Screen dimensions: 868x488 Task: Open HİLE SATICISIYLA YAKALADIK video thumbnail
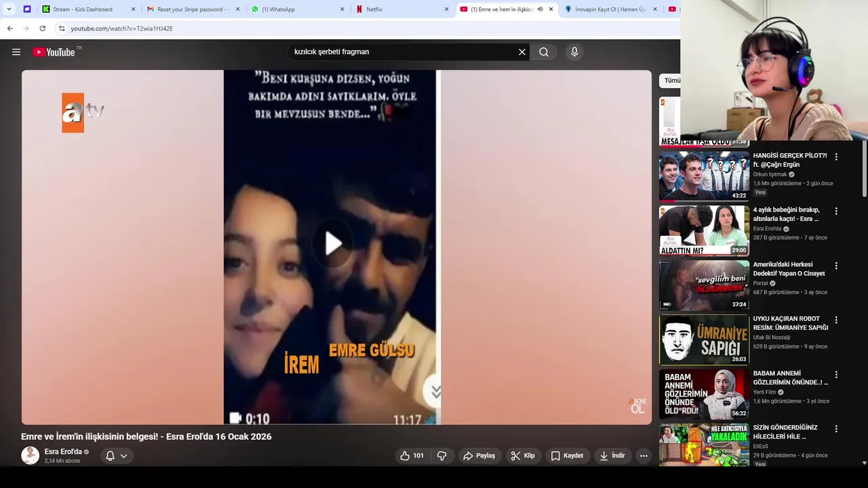tap(704, 445)
